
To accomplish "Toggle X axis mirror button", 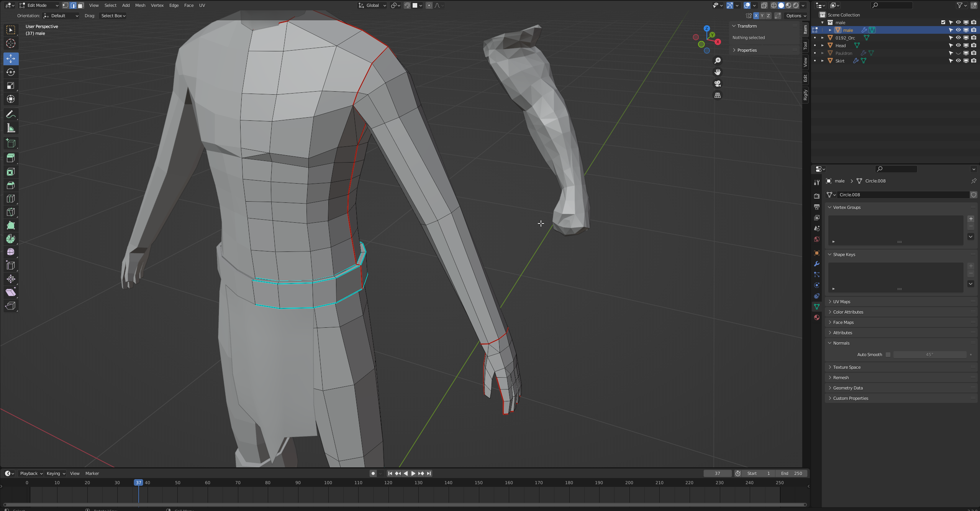I will tap(755, 16).
